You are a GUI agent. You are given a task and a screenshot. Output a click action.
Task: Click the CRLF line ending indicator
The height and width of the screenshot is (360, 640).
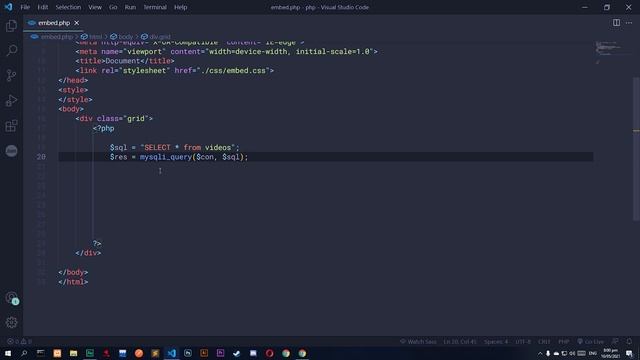point(544,341)
